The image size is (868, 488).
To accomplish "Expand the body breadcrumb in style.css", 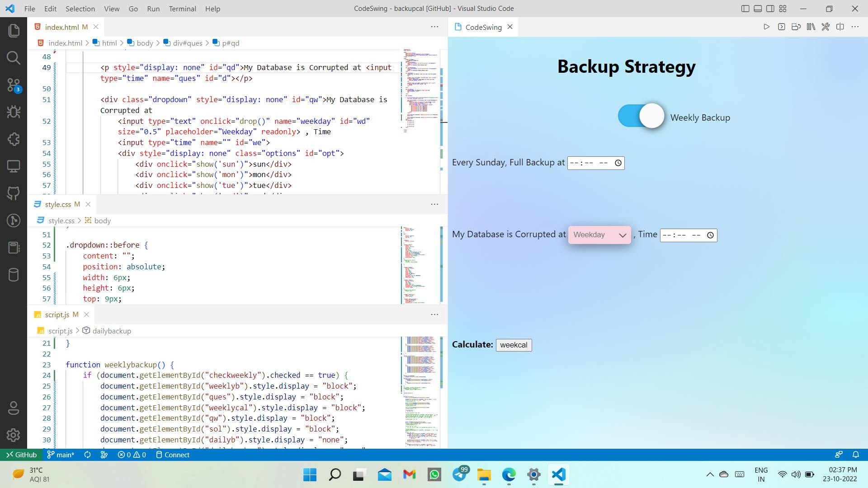I will point(98,221).
